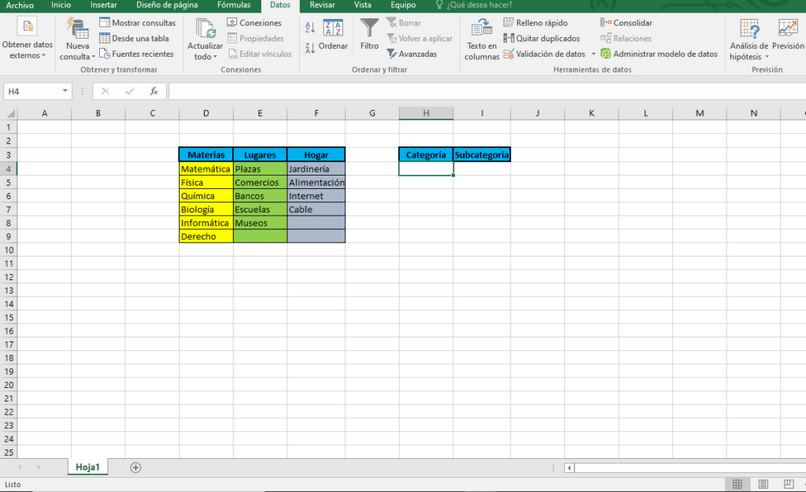Sort descending with the Z-A icon
806x492 pixels.
coord(310,48)
